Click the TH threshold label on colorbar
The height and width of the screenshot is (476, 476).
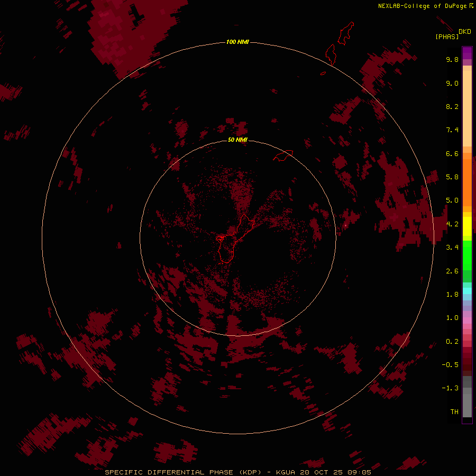tap(454, 412)
